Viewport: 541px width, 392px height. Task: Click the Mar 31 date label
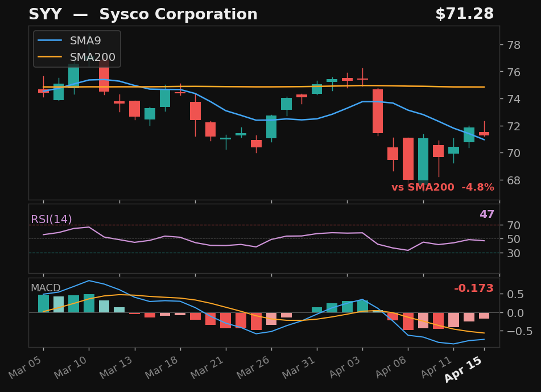299,368
